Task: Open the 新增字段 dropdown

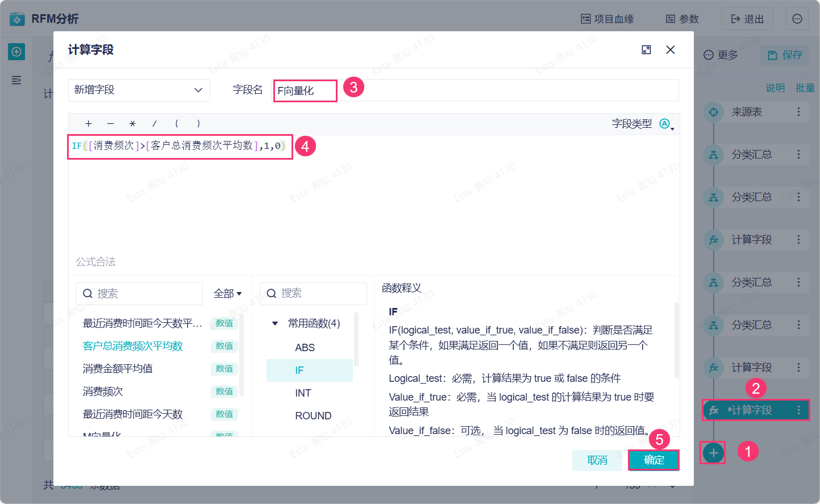Action: click(139, 90)
